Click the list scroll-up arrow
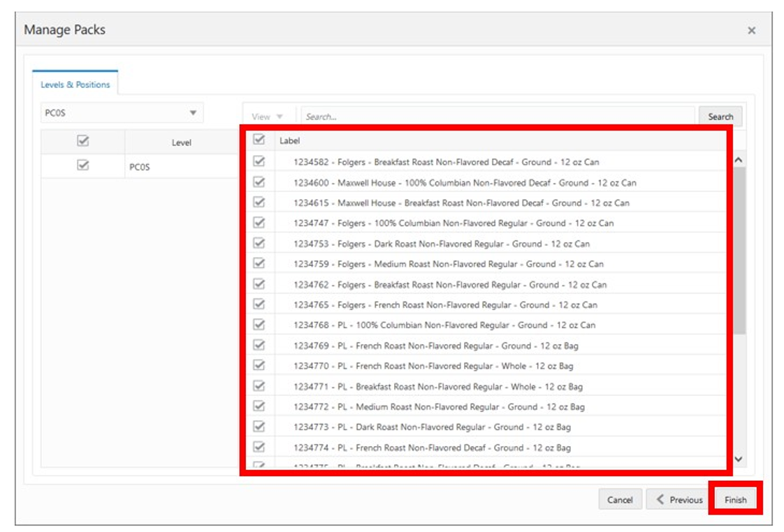784x532 pixels. coord(739,160)
